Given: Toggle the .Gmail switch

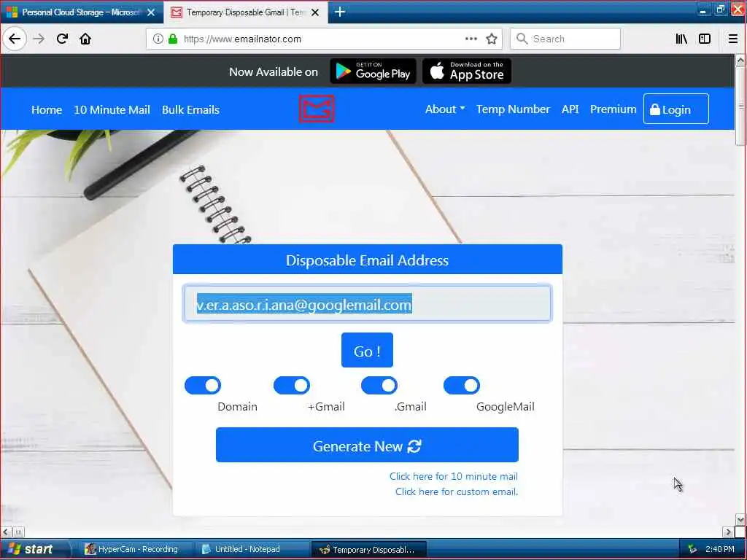Looking at the screenshot, I should pos(379,386).
